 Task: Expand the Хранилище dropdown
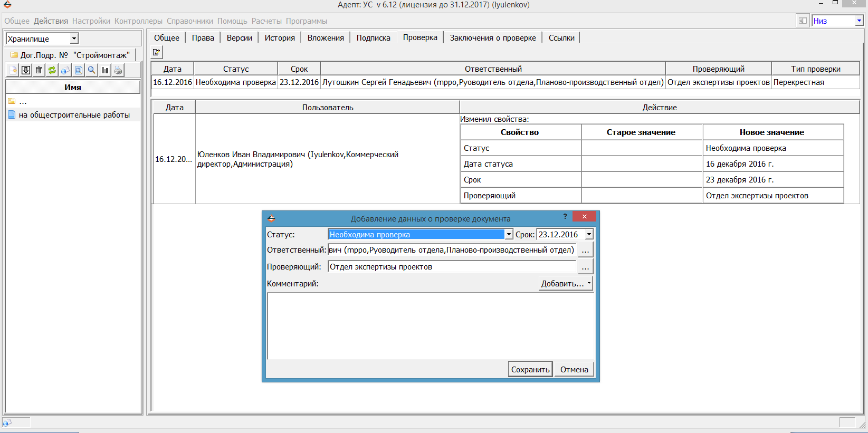pos(74,39)
